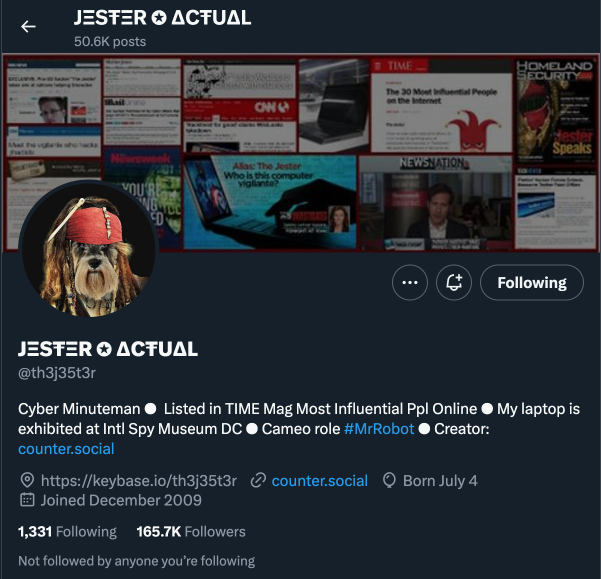Screen dimensions: 601x579
Task: Click the star badge in profile name
Action: [x=104, y=349]
